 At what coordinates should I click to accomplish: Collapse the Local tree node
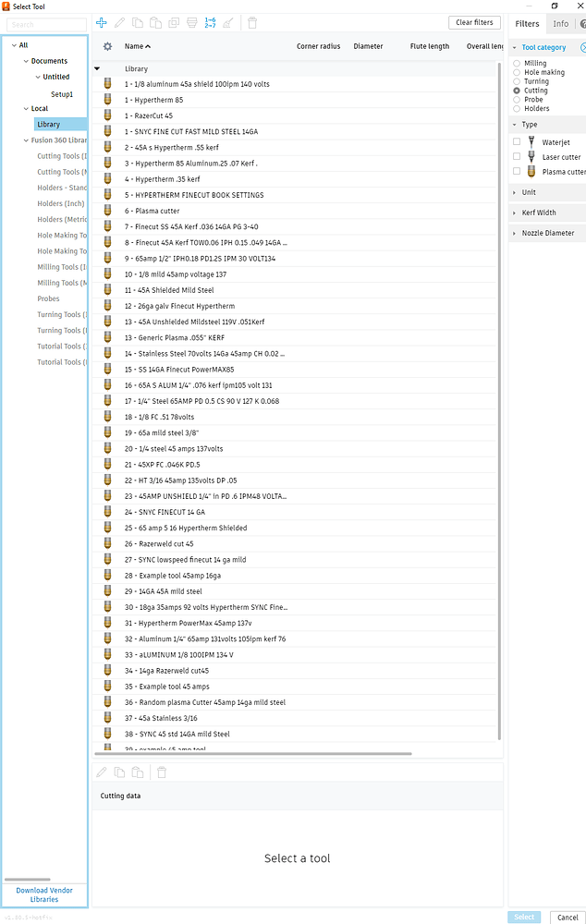pyautogui.click(x=26, y=108)
